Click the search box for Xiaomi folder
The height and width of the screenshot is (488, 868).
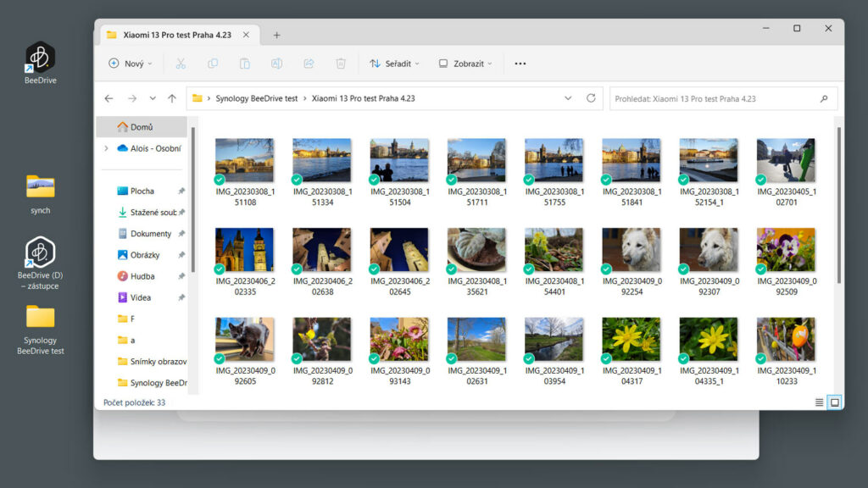point(714,98)
